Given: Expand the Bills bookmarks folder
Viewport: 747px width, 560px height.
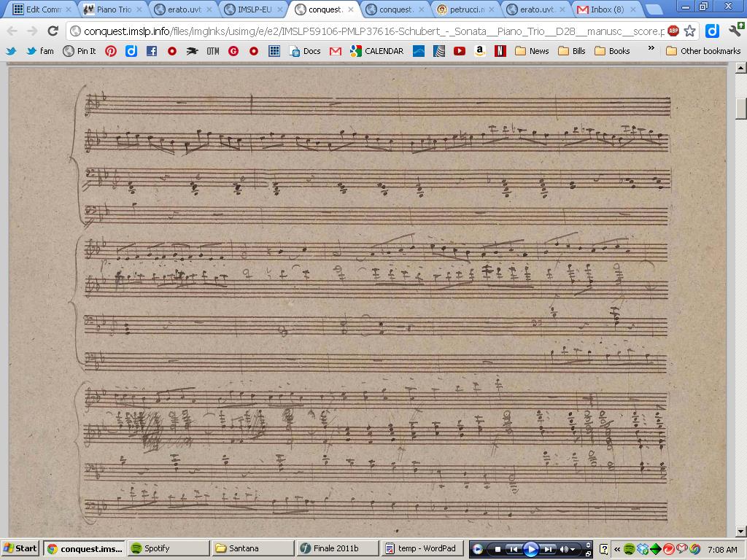Looking at the screenshot, I should (x=572, y=51).
